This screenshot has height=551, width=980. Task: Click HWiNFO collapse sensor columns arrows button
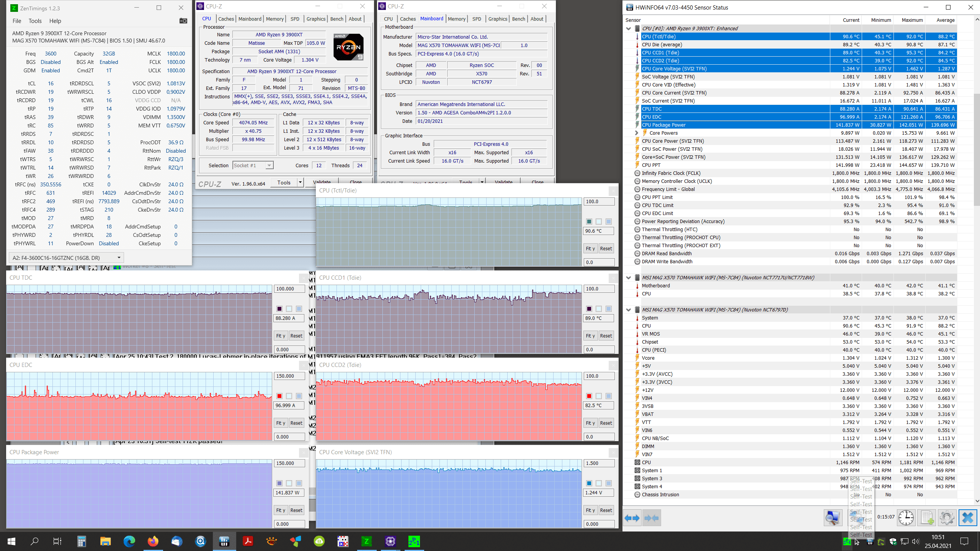click(x=652, y=518)
